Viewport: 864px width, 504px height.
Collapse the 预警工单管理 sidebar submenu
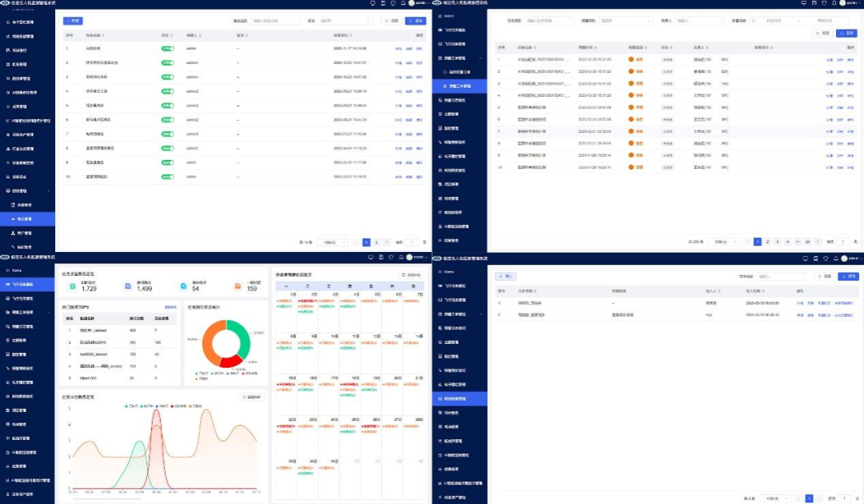click(481, 58)
